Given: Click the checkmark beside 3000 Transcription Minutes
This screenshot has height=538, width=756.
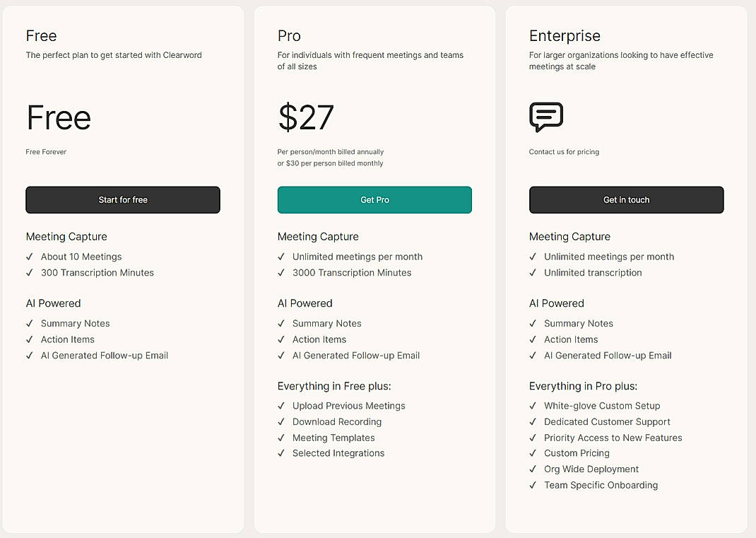Looking at the screenshot, I should 280,273.
